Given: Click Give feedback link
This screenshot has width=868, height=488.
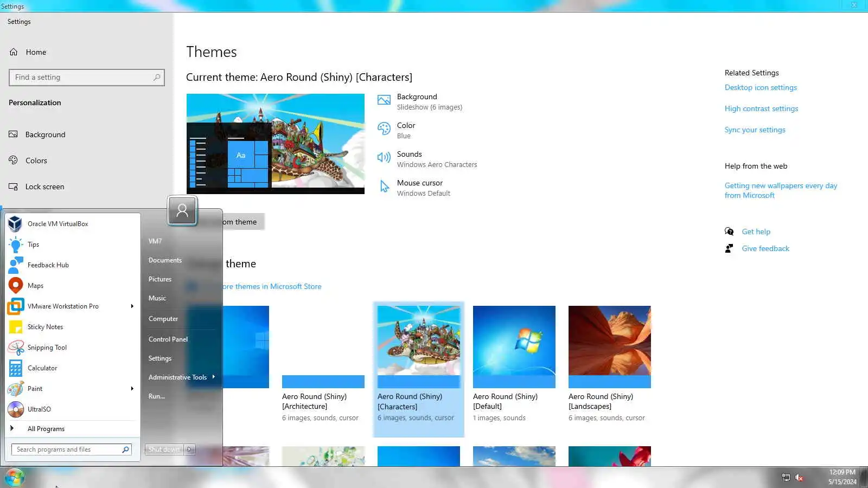Looking at the screenshot, I should pos(765,248).
